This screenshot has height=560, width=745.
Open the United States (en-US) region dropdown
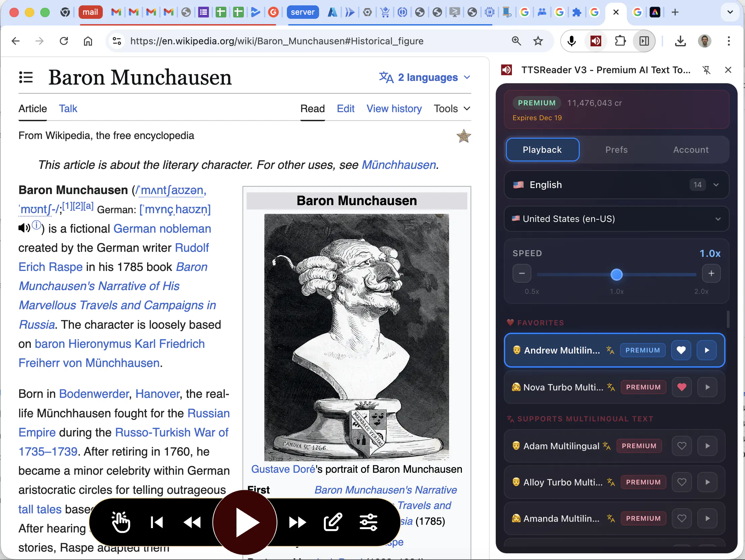[x=616, y=219]
